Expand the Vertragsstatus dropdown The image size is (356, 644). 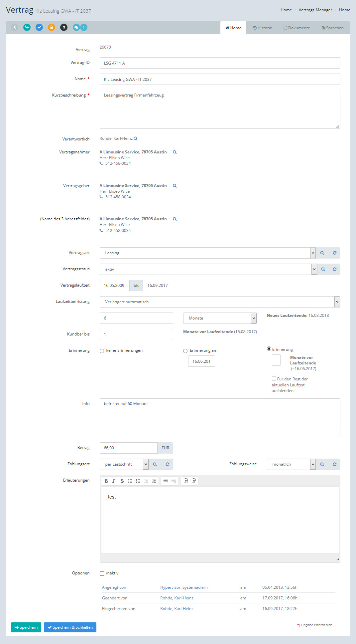pyautogui.click(x=314, y=269)
